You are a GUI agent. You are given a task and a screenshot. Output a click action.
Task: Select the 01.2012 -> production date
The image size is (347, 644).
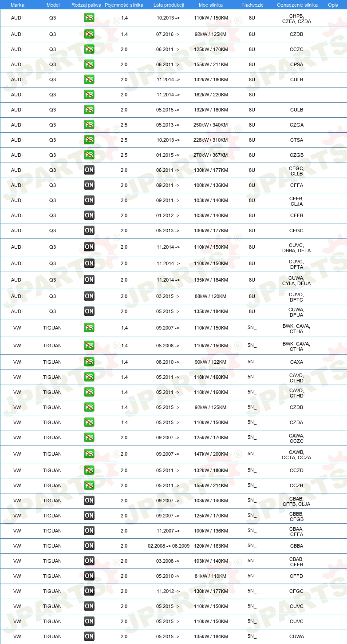point(168,215)
